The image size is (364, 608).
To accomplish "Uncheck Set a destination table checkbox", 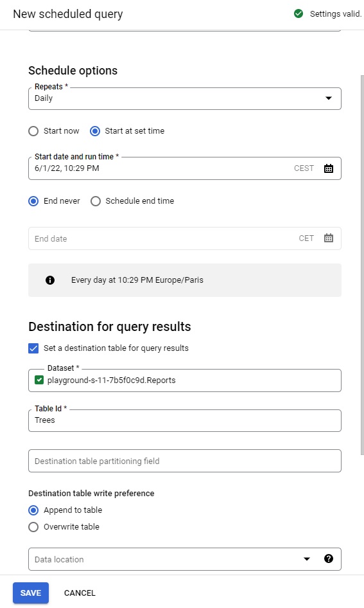I will pos(33,348).
